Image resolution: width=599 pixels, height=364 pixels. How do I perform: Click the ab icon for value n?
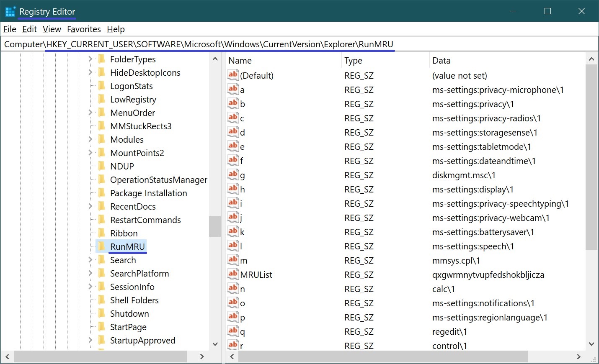(x=233, y=288)
